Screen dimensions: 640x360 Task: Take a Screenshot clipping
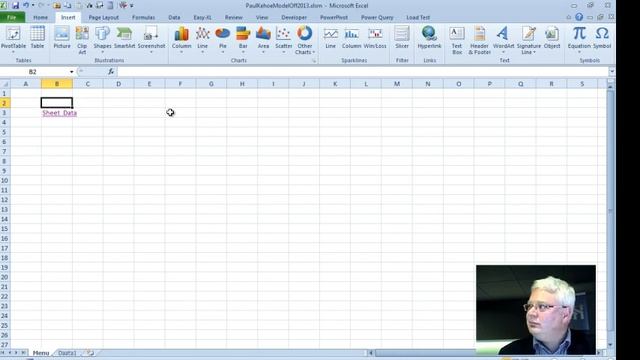[151, 39]
